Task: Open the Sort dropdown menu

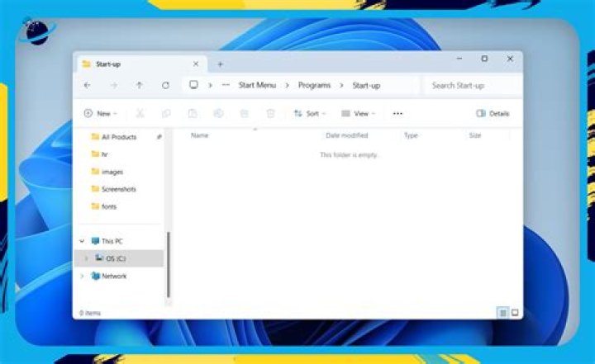Action: coord(310,113)
